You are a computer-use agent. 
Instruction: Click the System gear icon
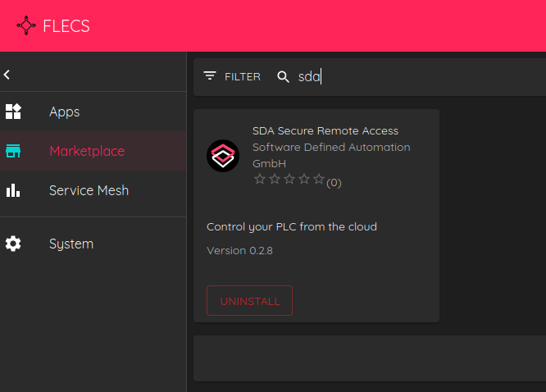(x=13, y=244)
